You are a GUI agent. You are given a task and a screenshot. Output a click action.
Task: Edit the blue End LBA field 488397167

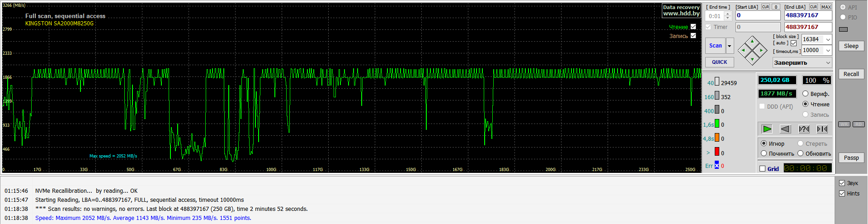[808, 15]
